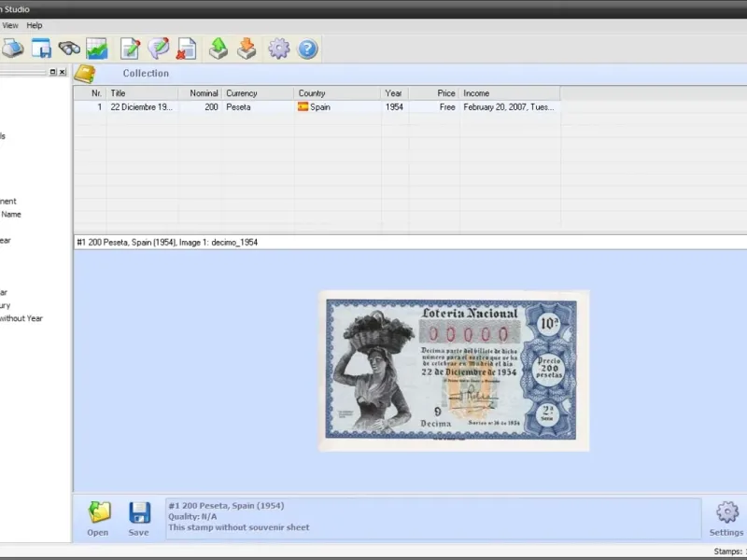The image size is (747, 560).
Task: Open the View menu
Action: click(x=10, y=26)
